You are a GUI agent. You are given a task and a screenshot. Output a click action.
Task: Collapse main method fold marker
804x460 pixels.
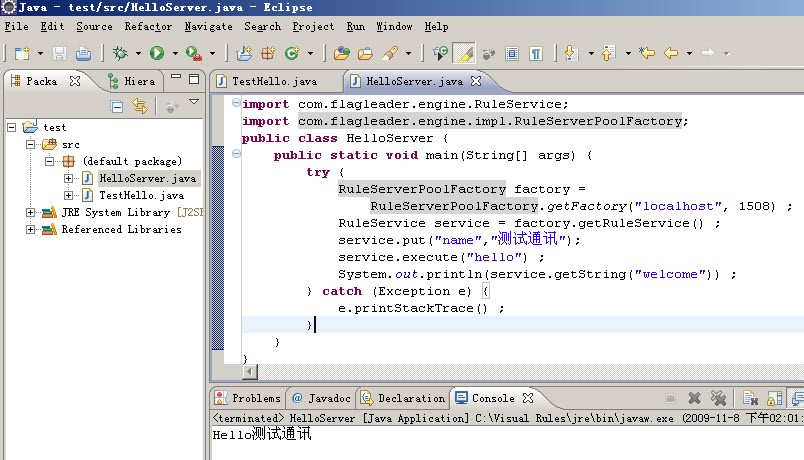click(x=236, y=153)
